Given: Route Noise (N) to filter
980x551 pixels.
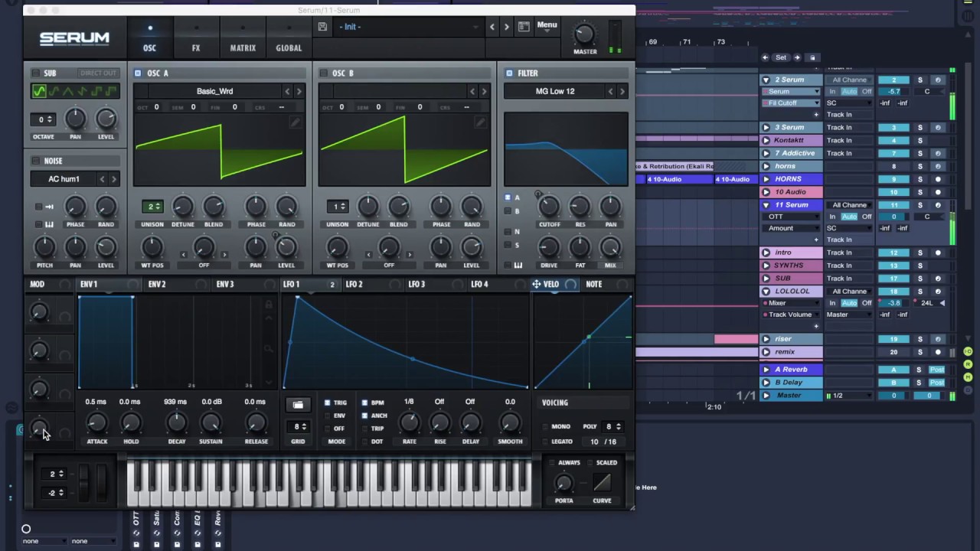Looking at the screenshot, I should 507,231.
